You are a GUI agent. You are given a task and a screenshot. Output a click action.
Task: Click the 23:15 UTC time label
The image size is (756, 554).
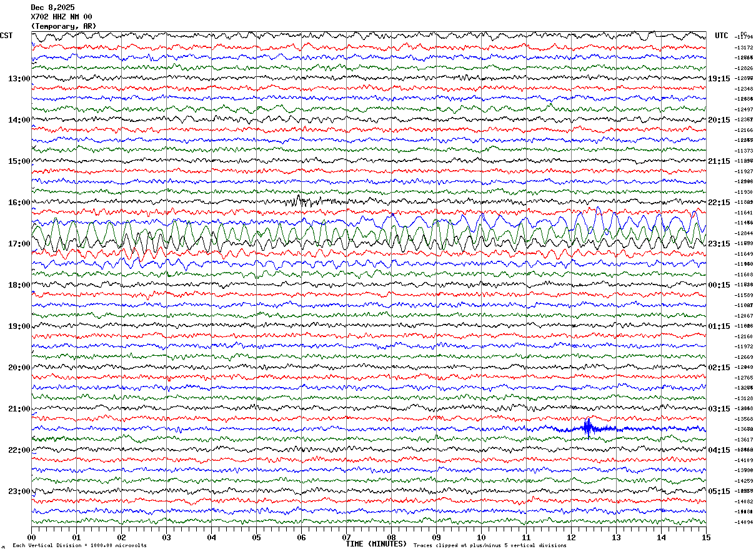click(719, 244)
